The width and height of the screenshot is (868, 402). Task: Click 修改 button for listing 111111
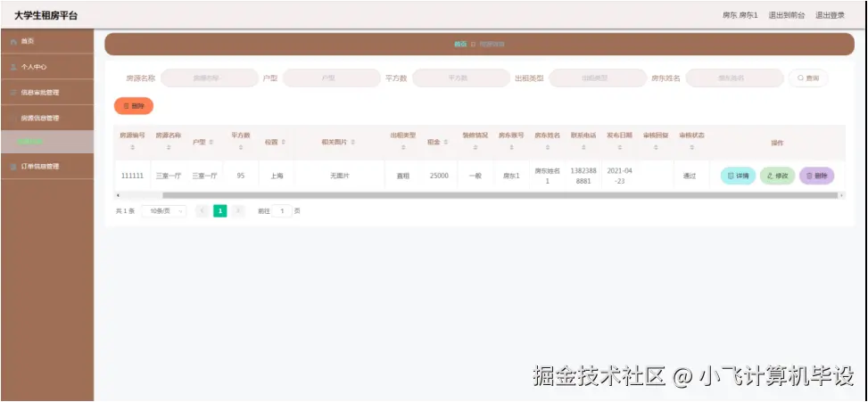point(777,176)
